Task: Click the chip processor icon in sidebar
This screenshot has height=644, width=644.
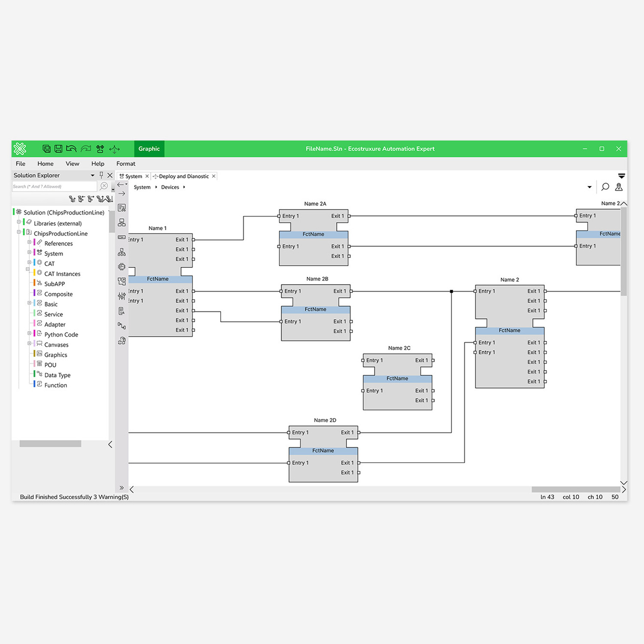Action: click(122, 267)
